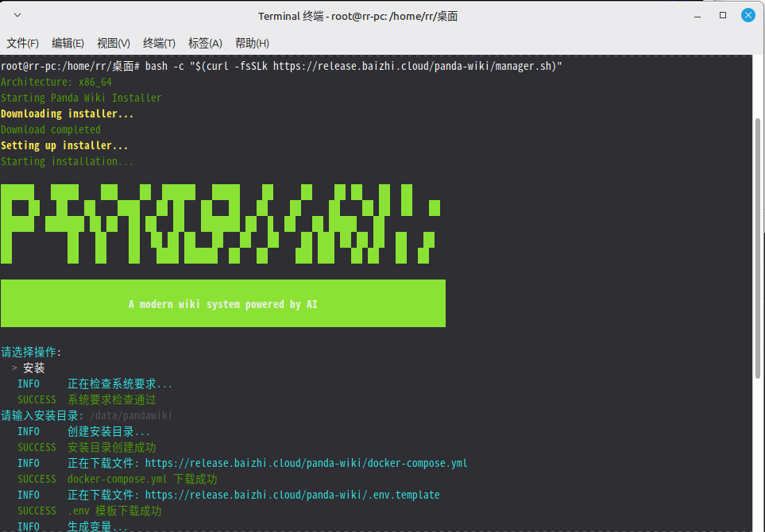
Task: Open the 标签(A) menu
Action: (205, 43)
